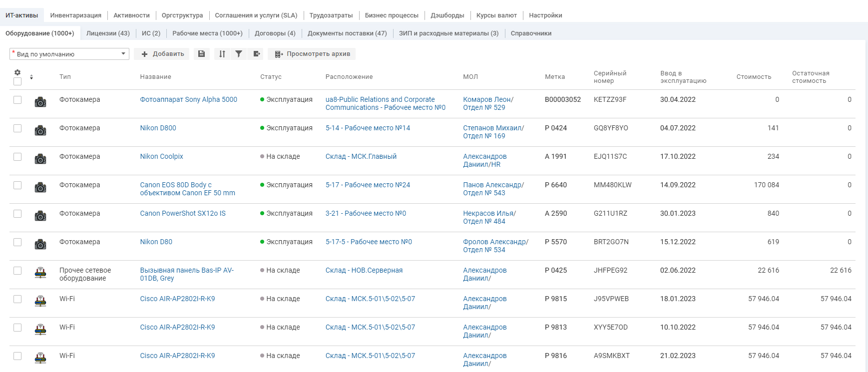Click camera icon of Nikon Coolpix row

click(x=40, y=159)
